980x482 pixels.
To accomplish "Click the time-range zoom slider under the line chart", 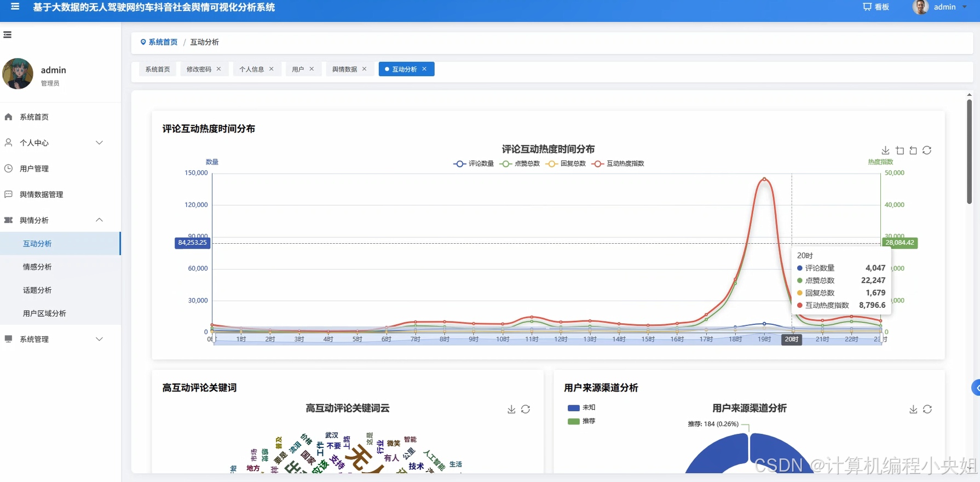I will click(x=547, y=340).
